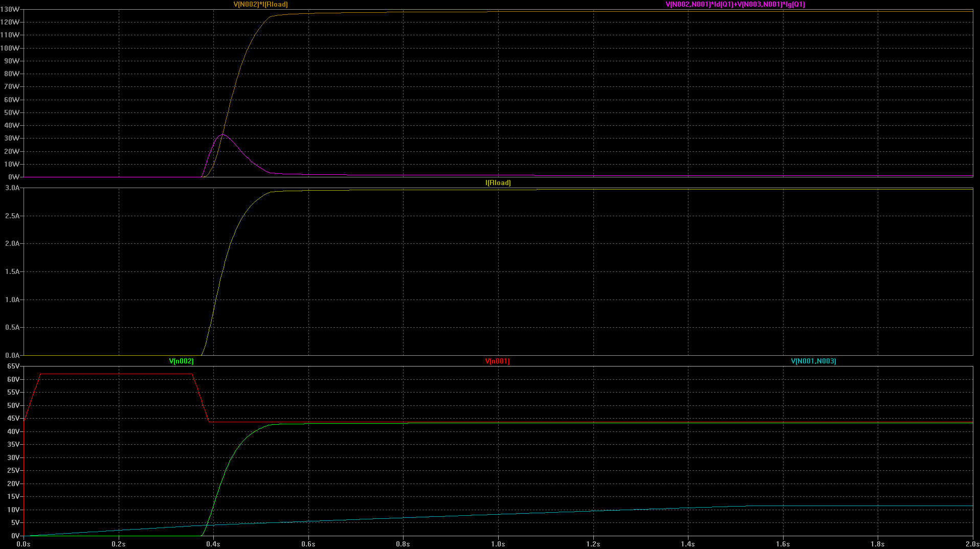The image size is (980, 549).
Task: Click the 0.0s time axis label
Action: point(24,544)
